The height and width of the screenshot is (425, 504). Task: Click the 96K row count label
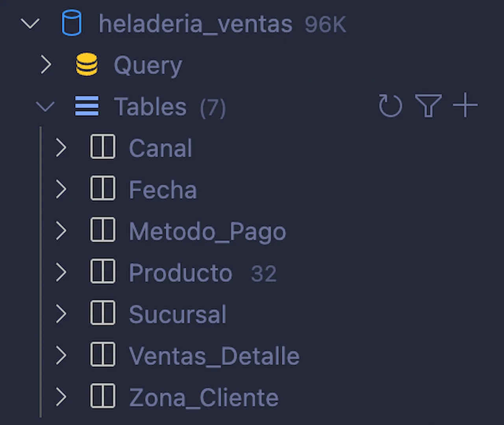tap(325, 24)
